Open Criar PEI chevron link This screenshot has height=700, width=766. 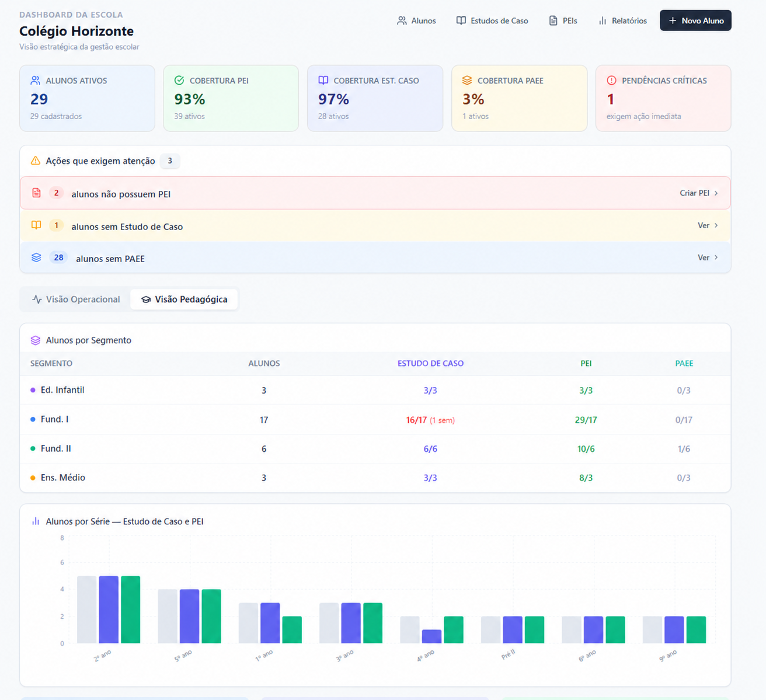pos(699,193)
